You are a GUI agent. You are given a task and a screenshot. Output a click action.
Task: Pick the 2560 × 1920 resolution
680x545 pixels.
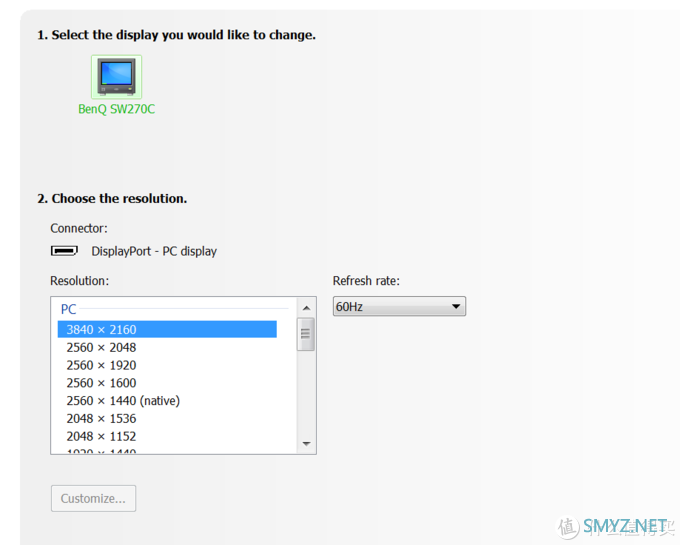pyautogui.click(x=167, y=365)
